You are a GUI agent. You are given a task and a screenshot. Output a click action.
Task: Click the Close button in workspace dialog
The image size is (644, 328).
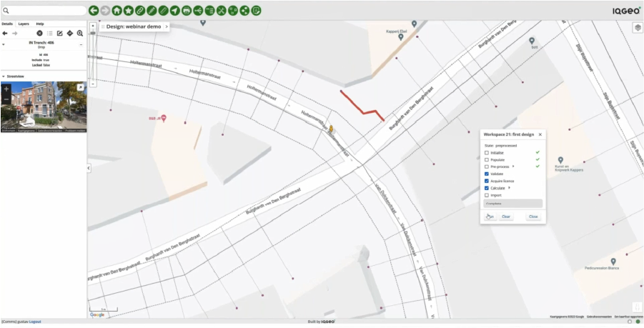click(x=533, y=217)
